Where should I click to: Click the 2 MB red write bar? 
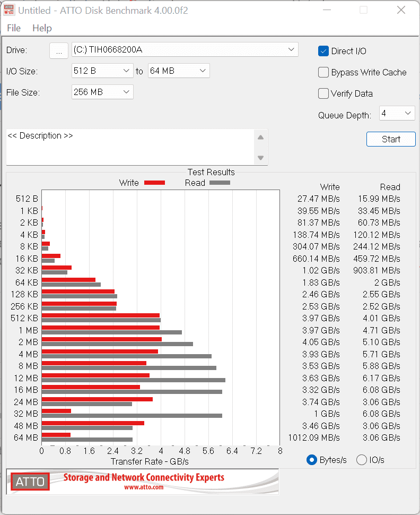(101, 339)
